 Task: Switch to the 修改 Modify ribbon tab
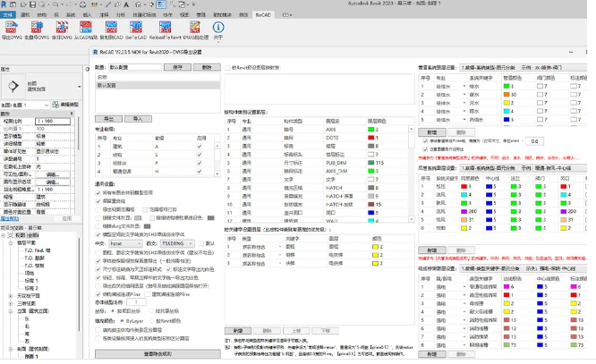point(243,15)
